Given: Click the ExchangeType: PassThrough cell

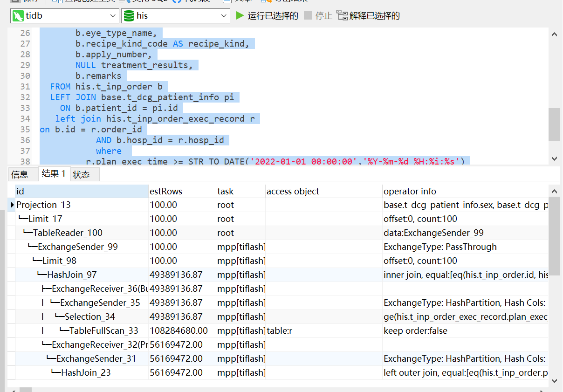Looking at the screenshot, I should pyautogui.click(x=465, y=247).
